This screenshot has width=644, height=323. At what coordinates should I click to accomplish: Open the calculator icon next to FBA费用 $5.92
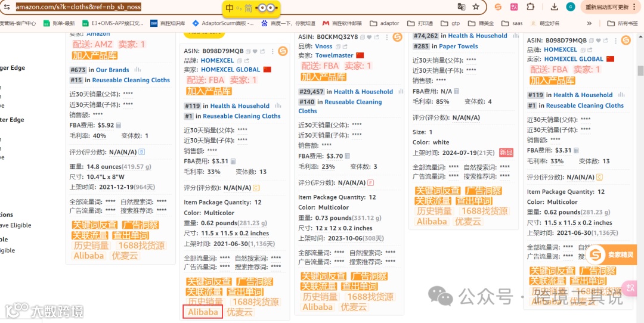(119, 125)
